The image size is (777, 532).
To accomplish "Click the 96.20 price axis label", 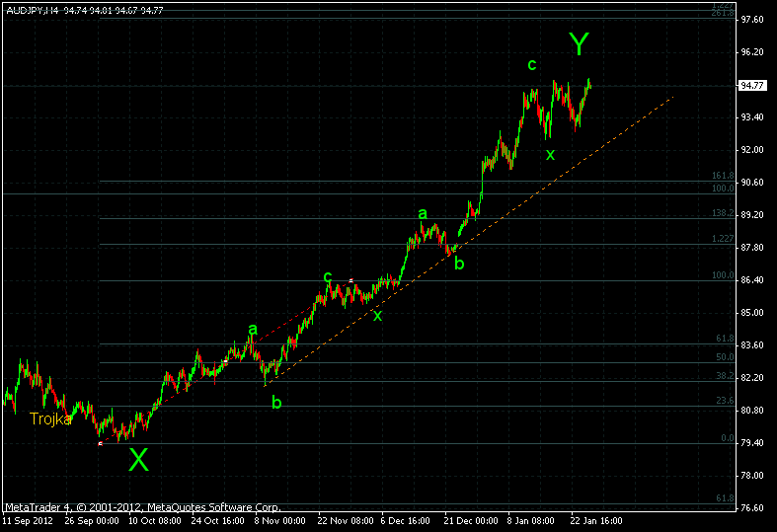I will (x=752, y=52).
